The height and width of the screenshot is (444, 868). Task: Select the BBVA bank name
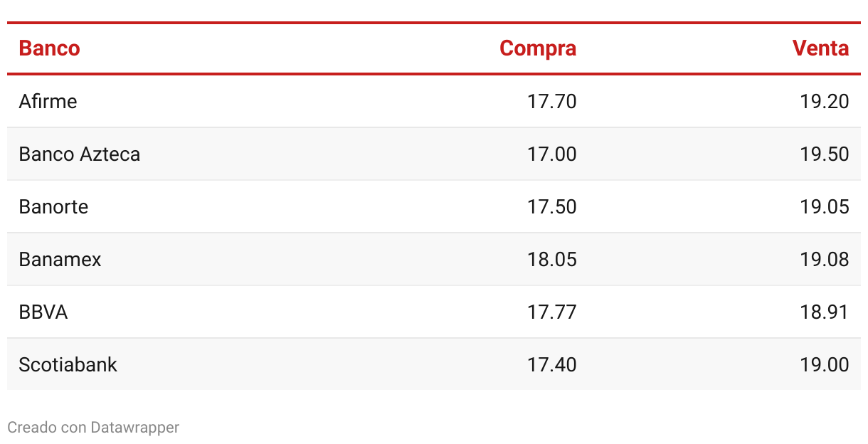[x=43, y=312]
